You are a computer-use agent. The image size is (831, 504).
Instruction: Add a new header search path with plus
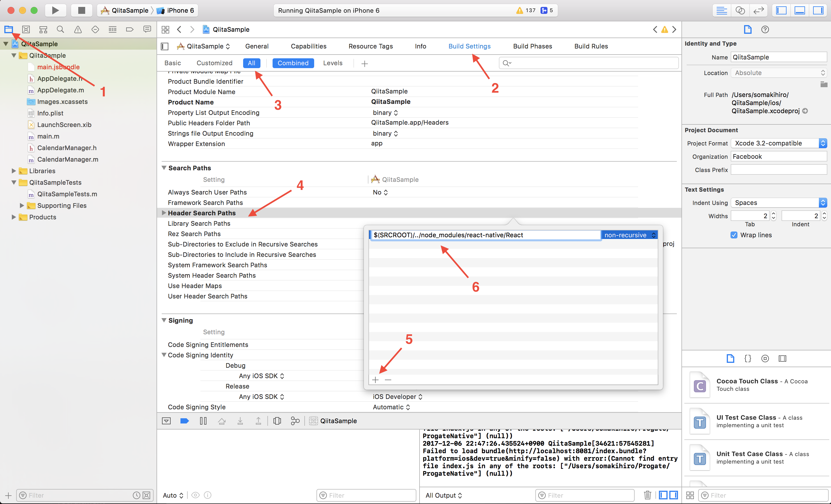tap(375, 380)
